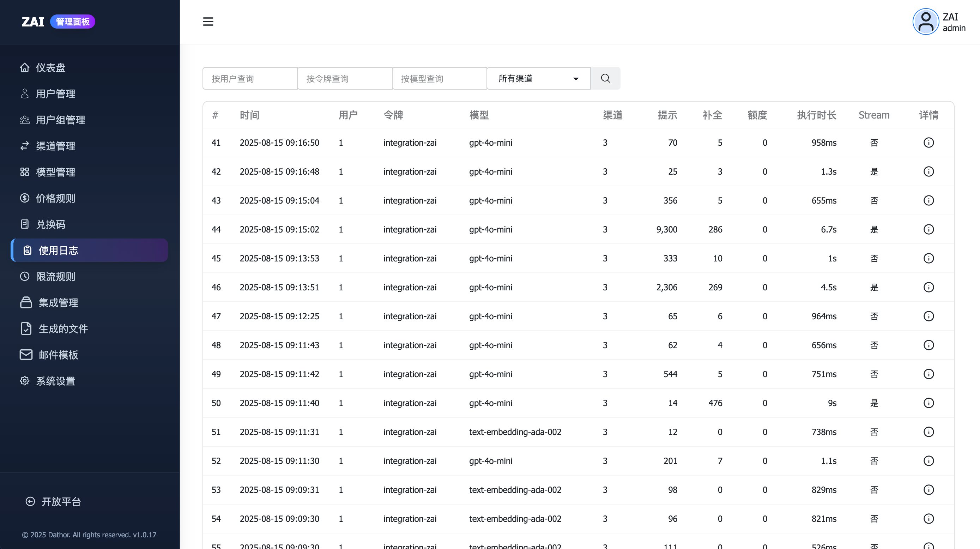Open 渠道管理 in the sidebar
This screenshot has width=980, height=549.
point(55,146)
